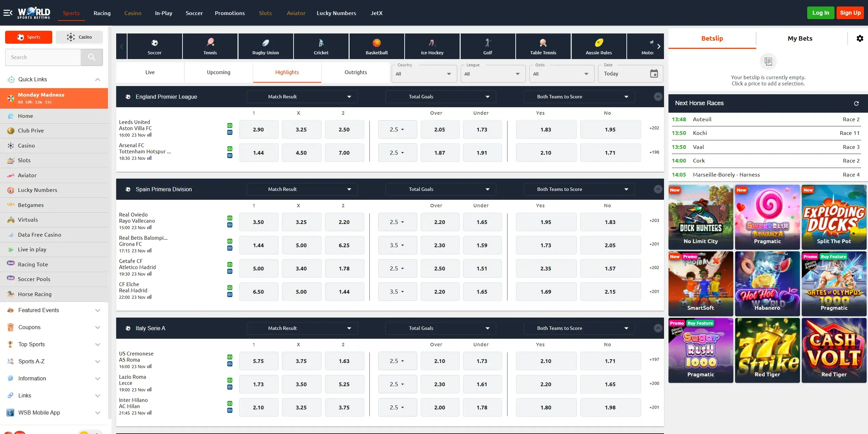Click the Sign Up button
The image size is (868, 434).
point(851,13)
